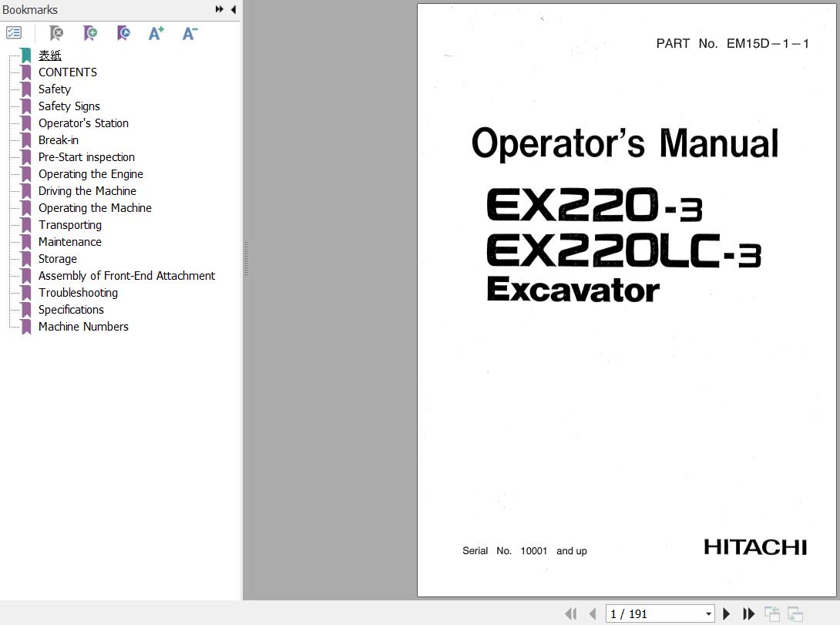The image size is (840, 625).
Task: Click the bookmark ribbon icon beside Machine Numbers
Action: pyautogui.click(x=26, y=327)
